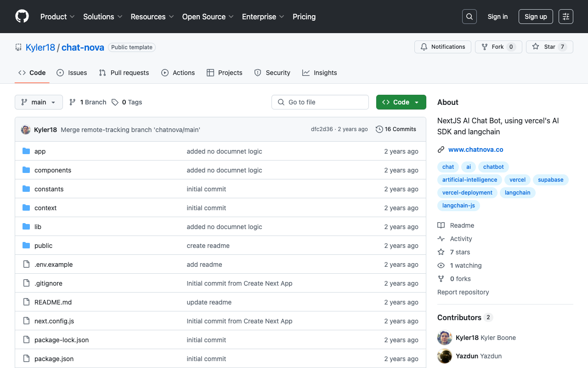Expand the Open Source menu

point(208,17)
